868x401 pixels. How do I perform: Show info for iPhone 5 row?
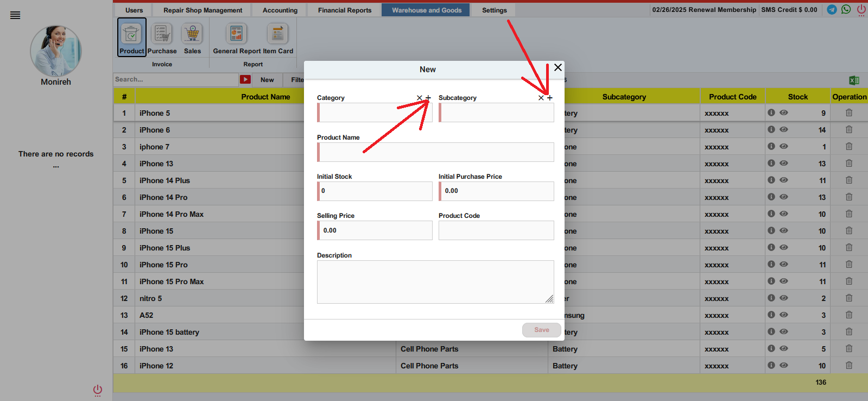[771, 113]
